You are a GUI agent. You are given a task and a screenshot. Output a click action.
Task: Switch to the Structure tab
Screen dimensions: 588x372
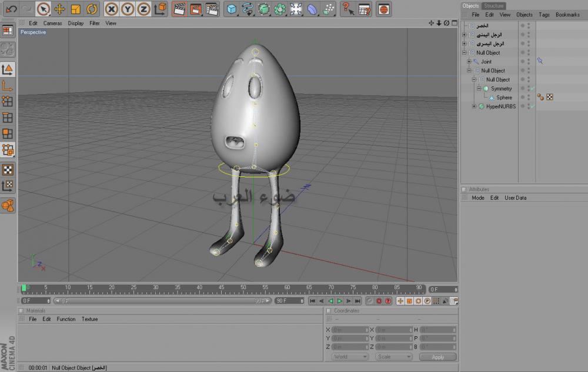coord(494,6)
